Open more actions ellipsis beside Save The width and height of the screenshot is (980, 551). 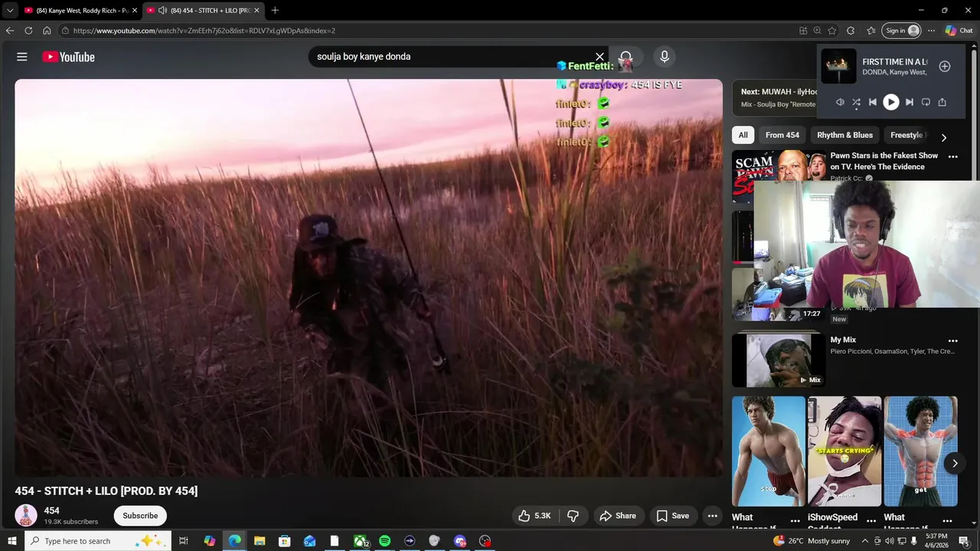(712, 516)
